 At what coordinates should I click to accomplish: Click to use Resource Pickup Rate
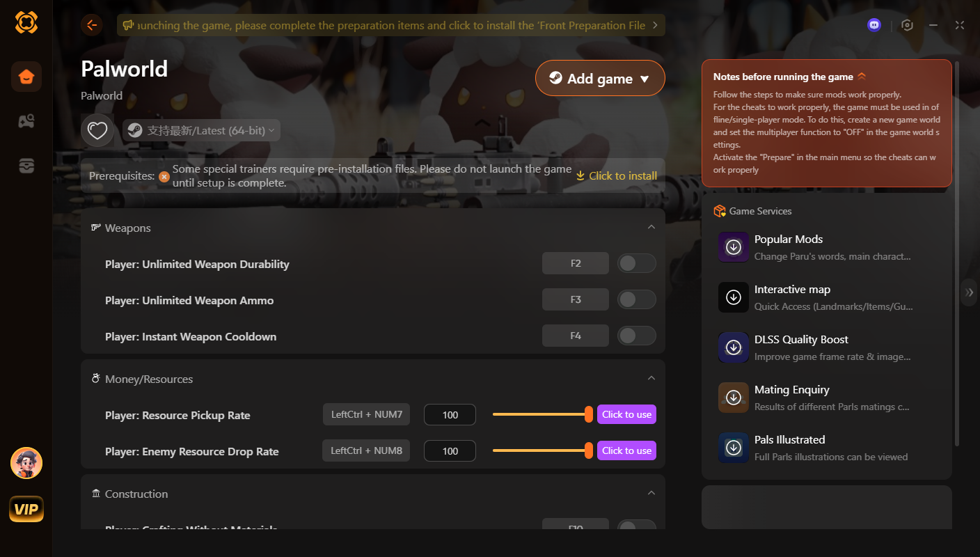pyautogui.click(x=626, y=414)
